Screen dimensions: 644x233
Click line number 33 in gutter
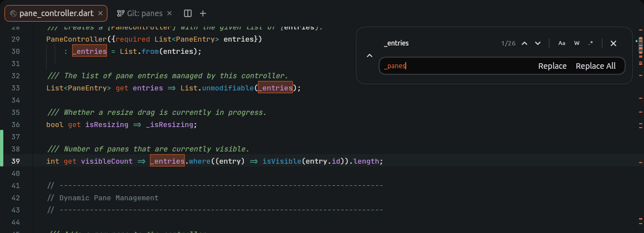pyautogui.click(x=16, y=88)
